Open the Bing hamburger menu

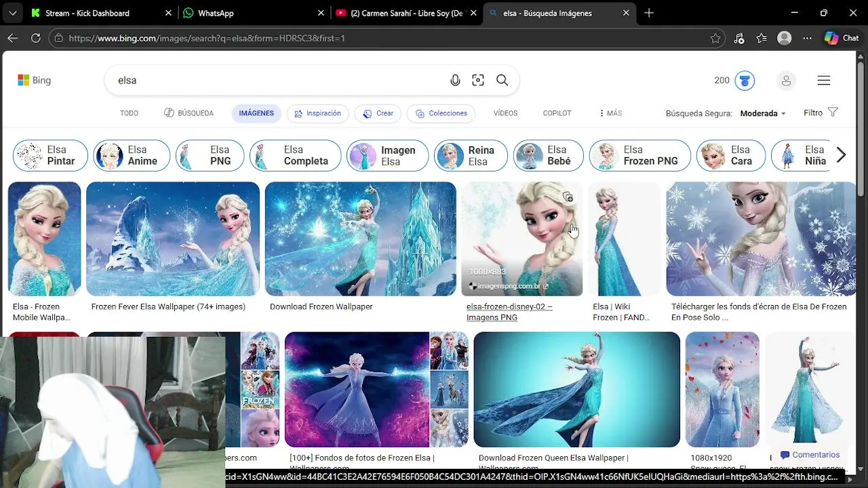click(x=824, y=81)
